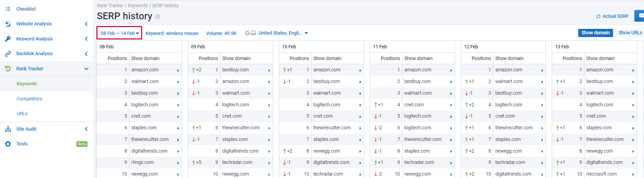The image size is (644, 178).
Task: Click the Backlink Analysis chain icon
Action: click(x=8, y=54)
